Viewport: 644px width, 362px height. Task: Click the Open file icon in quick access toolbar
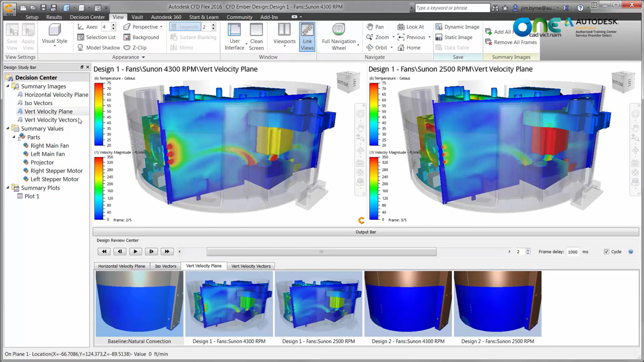click(x=33, y=8)
